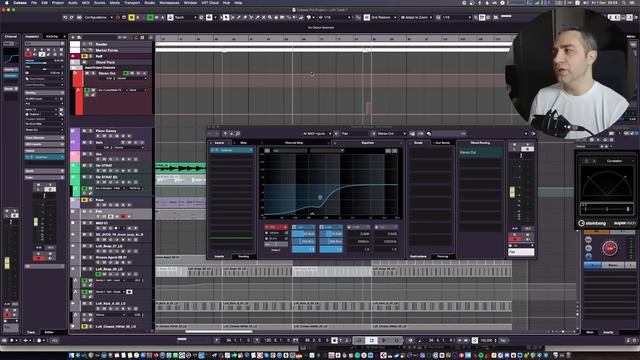Toggle the green R read-all automation button
Screen dimensions: 640x360
click(x=150, y=18)
